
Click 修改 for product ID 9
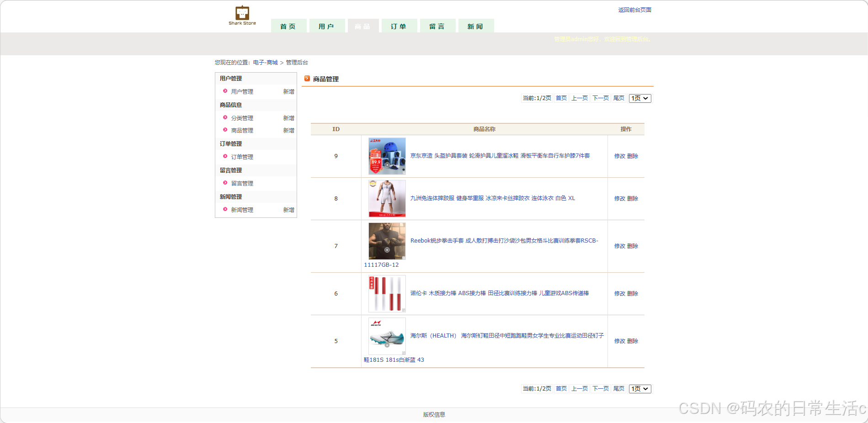[x=619, y=156]
